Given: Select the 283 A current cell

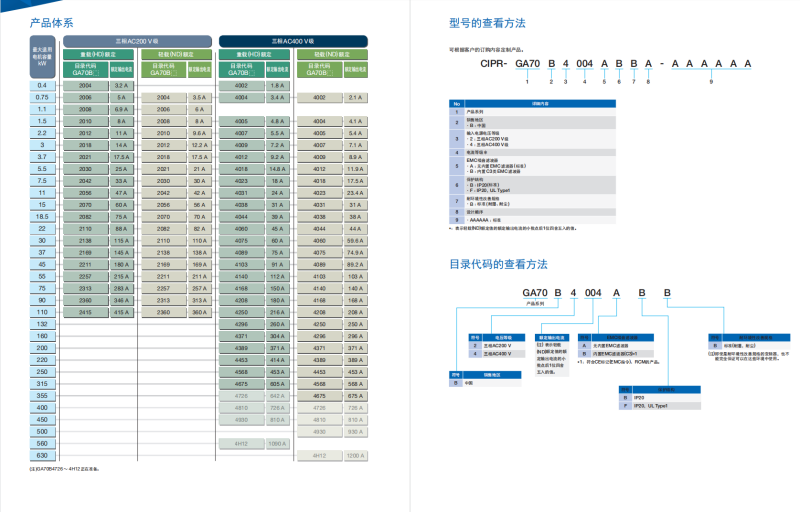Looking at the screenshot, I should (121, 289).
